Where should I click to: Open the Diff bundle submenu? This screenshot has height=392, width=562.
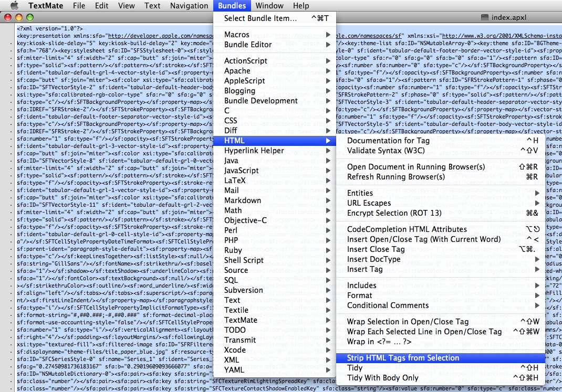[275, 131]
